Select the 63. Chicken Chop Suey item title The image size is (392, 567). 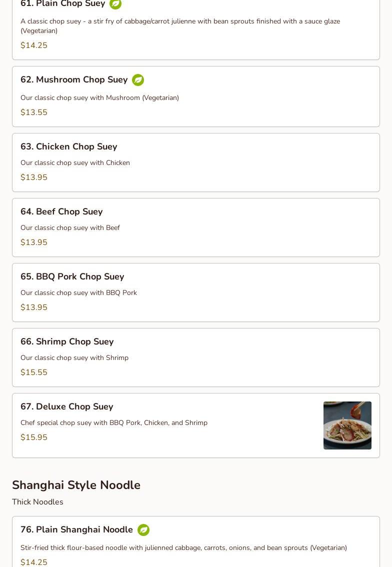tap(69, 146)
